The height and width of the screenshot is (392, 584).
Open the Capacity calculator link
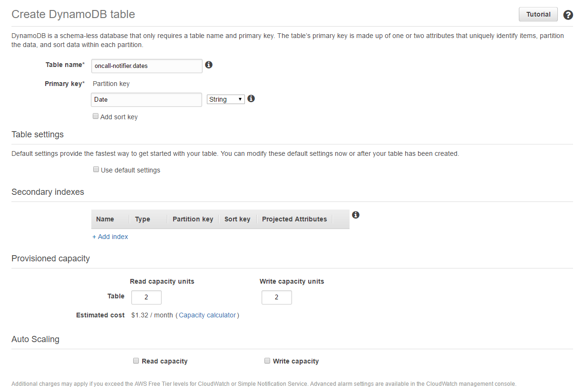tap(207, 315)
